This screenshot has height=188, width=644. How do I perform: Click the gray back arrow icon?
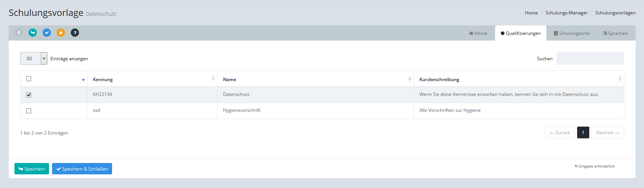19,33
